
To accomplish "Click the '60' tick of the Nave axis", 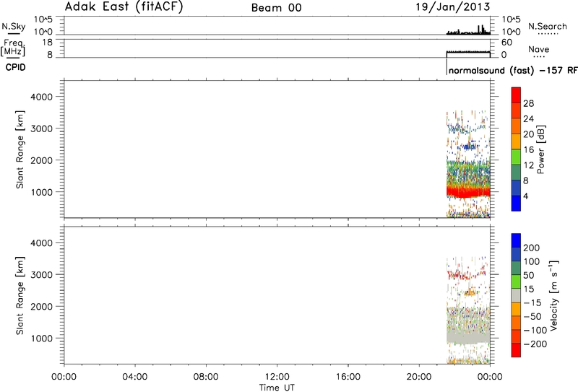I will coord(507,43).
